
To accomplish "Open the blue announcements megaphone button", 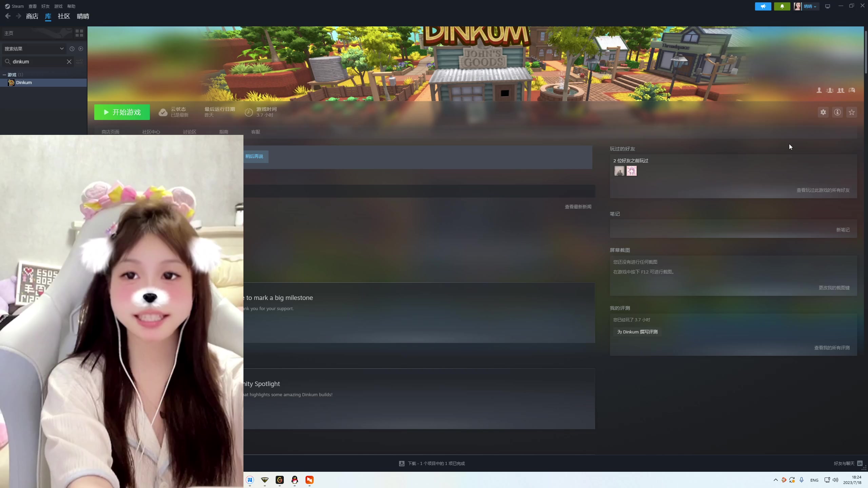I will pyautogui.click(x=763, y=6).
